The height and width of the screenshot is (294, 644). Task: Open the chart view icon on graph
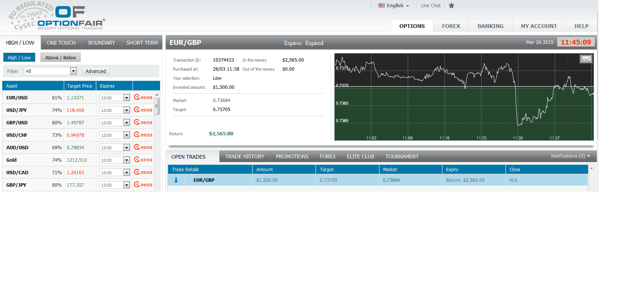[586, 59]
